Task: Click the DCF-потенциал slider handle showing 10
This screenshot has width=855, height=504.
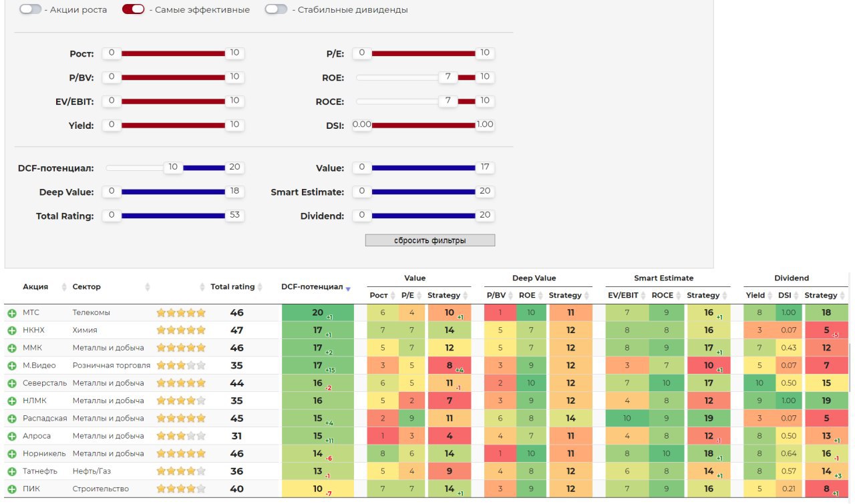Action: 173,168
